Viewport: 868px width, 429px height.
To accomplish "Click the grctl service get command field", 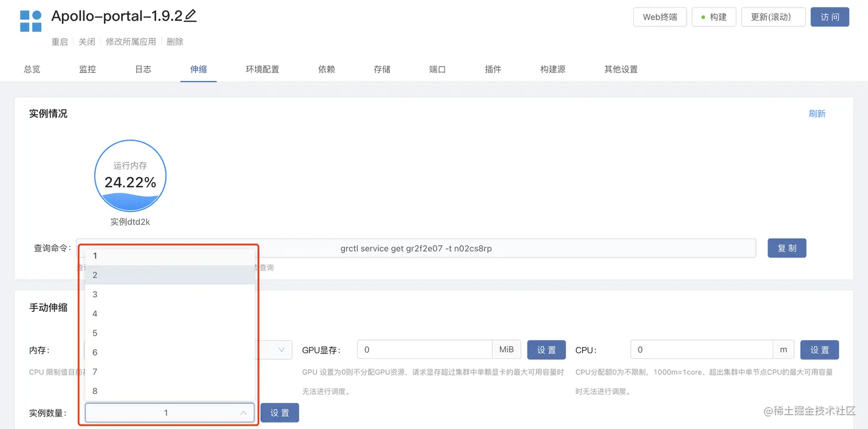I will pos(416,248).
